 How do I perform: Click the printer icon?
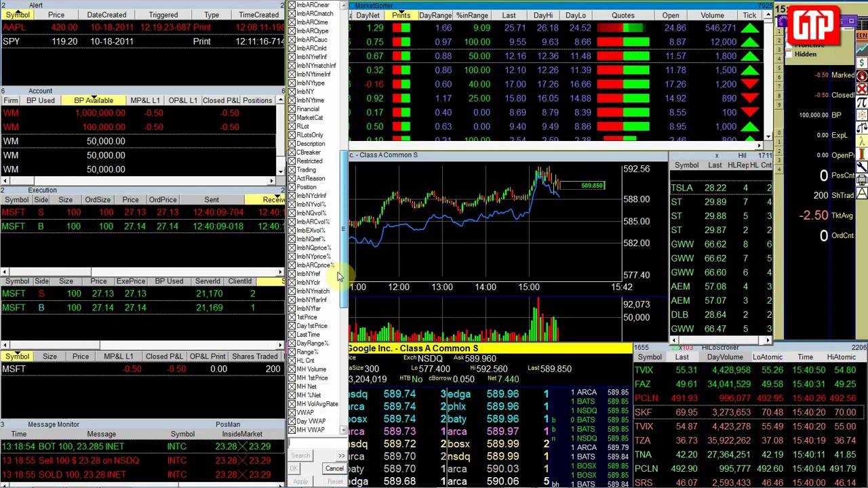[862, 180]
